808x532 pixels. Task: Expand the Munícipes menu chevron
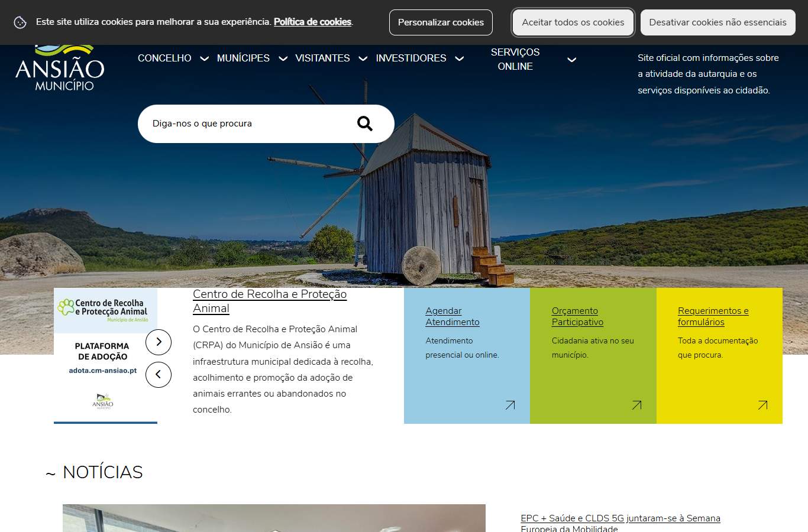[283, 59]
